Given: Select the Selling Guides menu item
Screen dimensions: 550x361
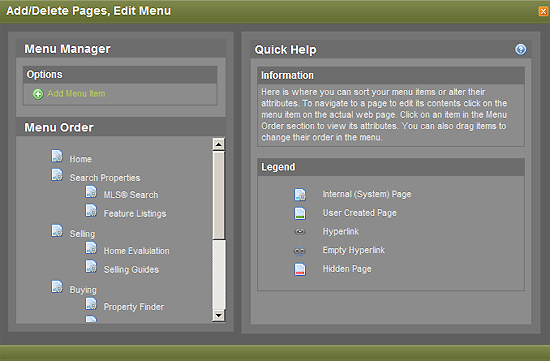Looking at the screenshot, I should 131,269.
